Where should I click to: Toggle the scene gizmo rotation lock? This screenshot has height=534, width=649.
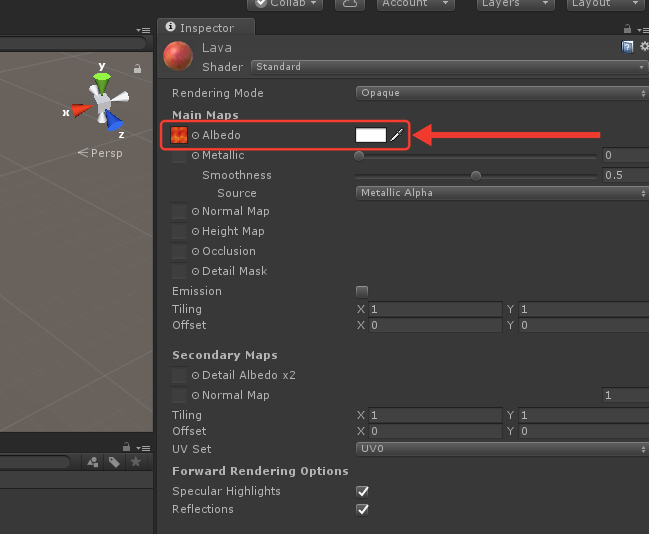point(137,69)
